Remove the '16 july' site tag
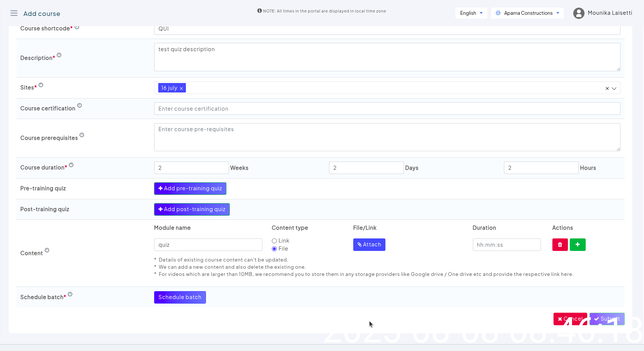The width and height of the screenshot is (644, 351). [x=181, y=88]
